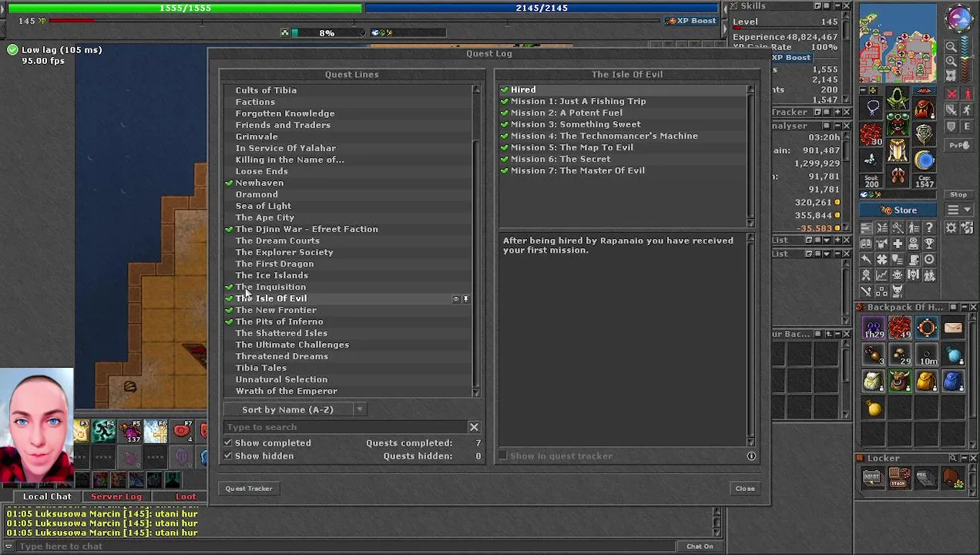The image size is (980, 555).
Task: Open the help question mark icon
Action: (x=929, y=227)
